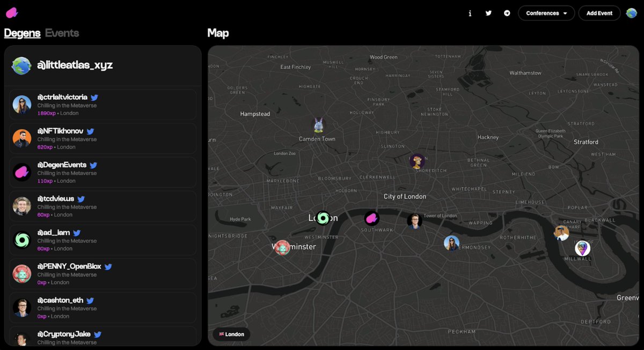
Task: Open Twitter icon next to @tcdviews
Action: (81, 199)
